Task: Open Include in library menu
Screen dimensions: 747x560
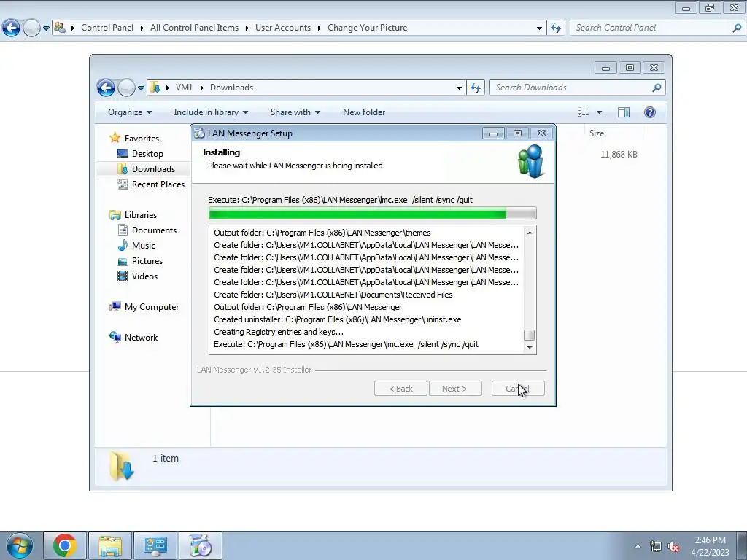Action: coord(211,112)
